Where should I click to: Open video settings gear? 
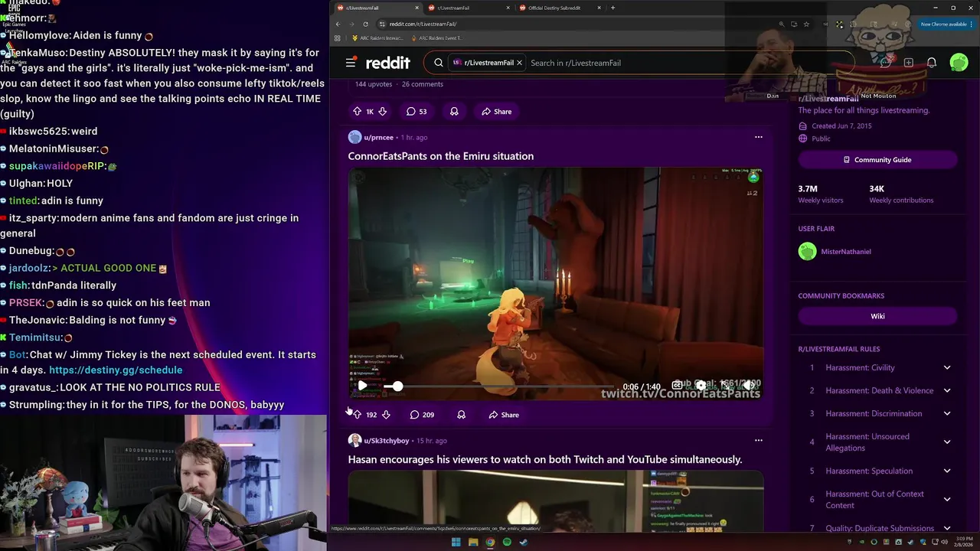tap(701, 386)
